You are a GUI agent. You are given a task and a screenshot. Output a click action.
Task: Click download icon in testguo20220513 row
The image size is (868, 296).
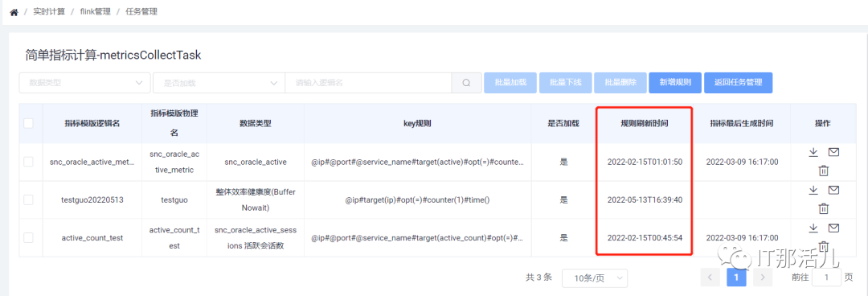(813, 190)
